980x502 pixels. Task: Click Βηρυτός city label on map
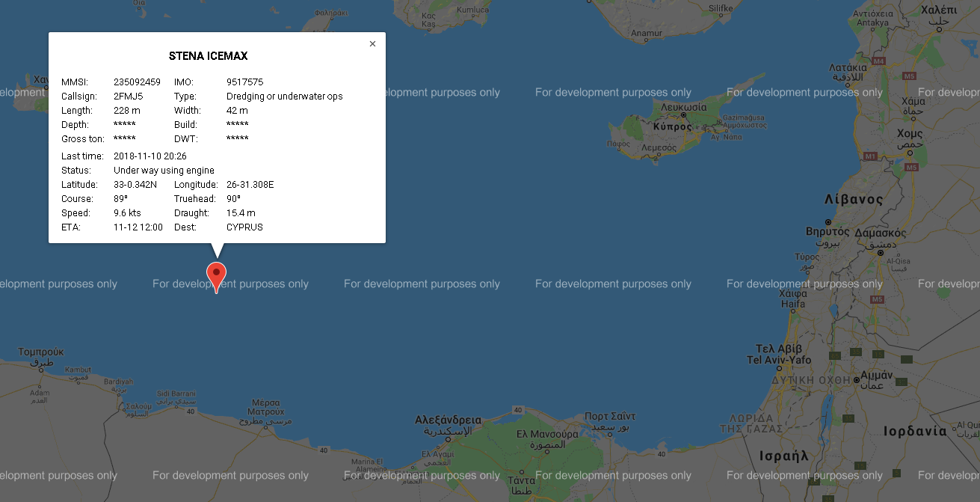pos(829,231)
